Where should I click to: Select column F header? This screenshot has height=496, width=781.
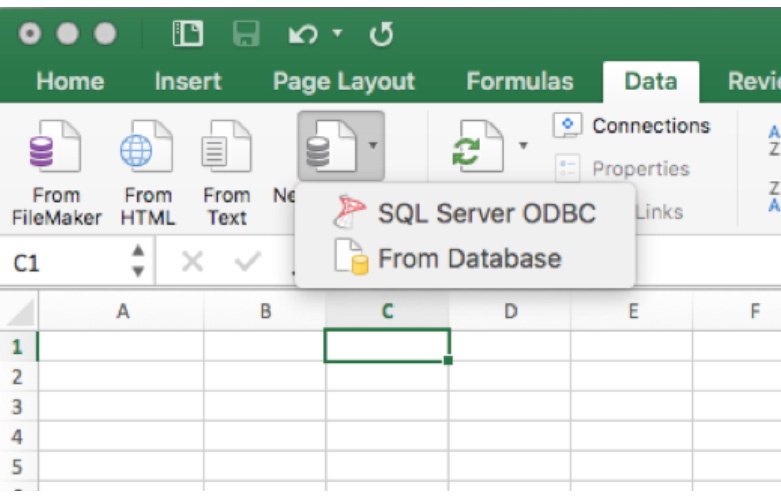pos(737,311)
